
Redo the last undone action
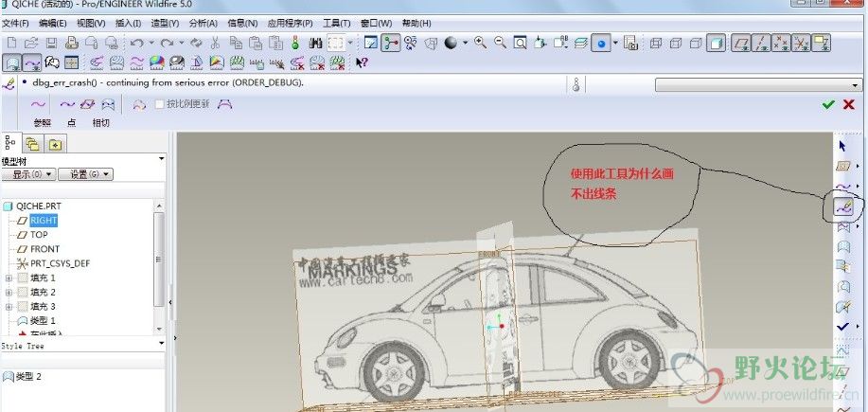pos(168,43)
